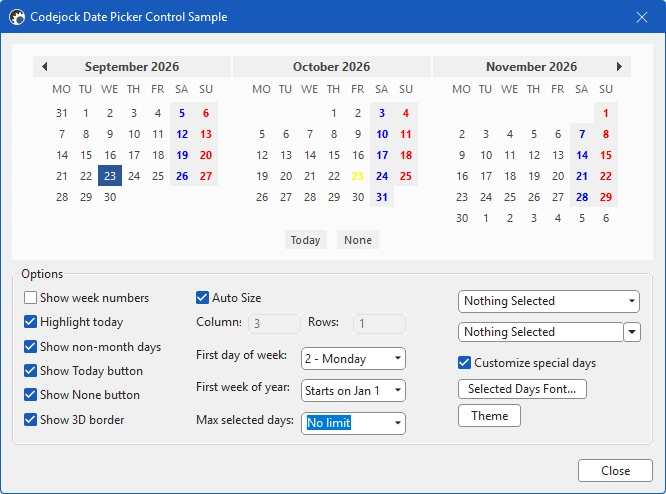The width and height of the screenshot is (666, 494).
Task: Open Selected Days Font dialog
Action: click(522, 389)
